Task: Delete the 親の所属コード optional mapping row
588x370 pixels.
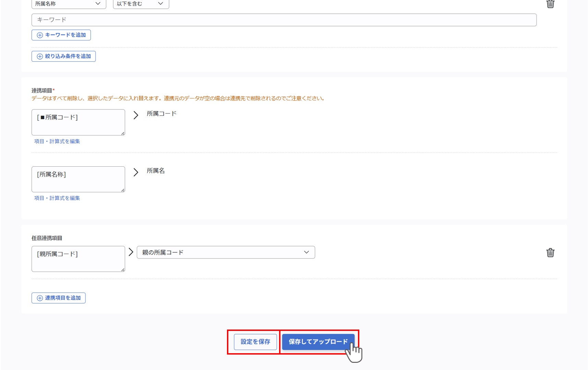Action: [550, 253]
